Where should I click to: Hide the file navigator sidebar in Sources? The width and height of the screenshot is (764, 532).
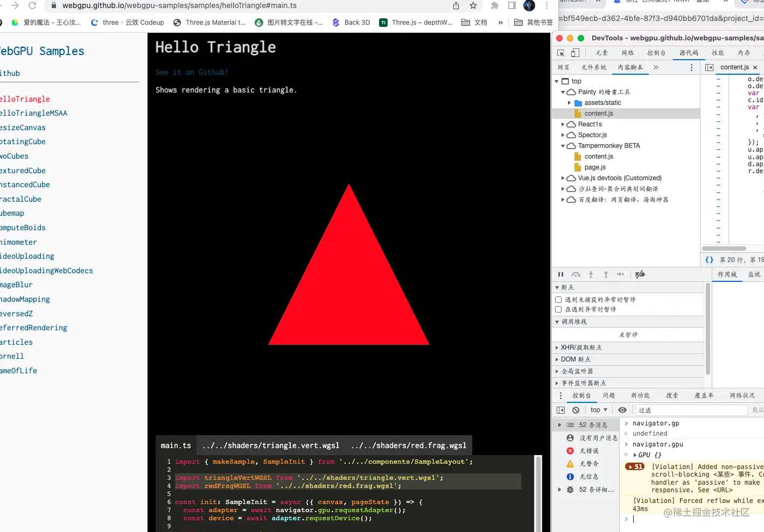pyautogui.click(x=709, y=67)
